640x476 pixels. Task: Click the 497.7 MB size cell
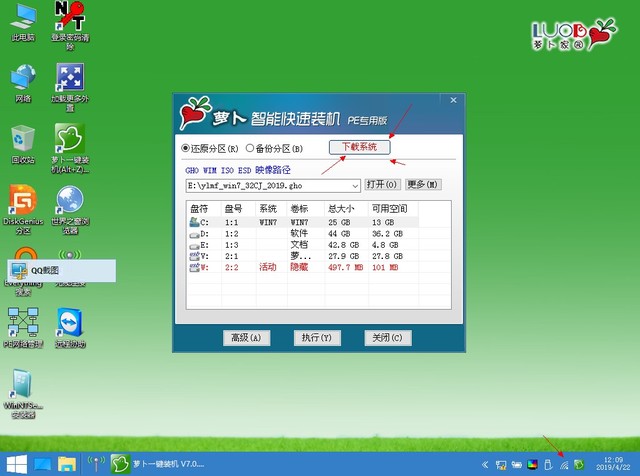[x=345, y=267]
